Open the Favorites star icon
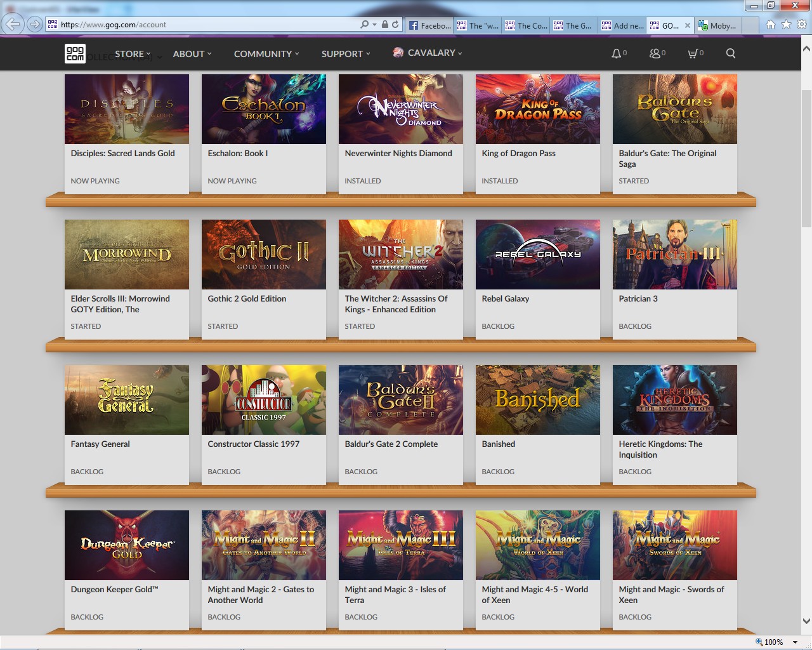This screenshot has height=650, width=812. pos(786,25)
